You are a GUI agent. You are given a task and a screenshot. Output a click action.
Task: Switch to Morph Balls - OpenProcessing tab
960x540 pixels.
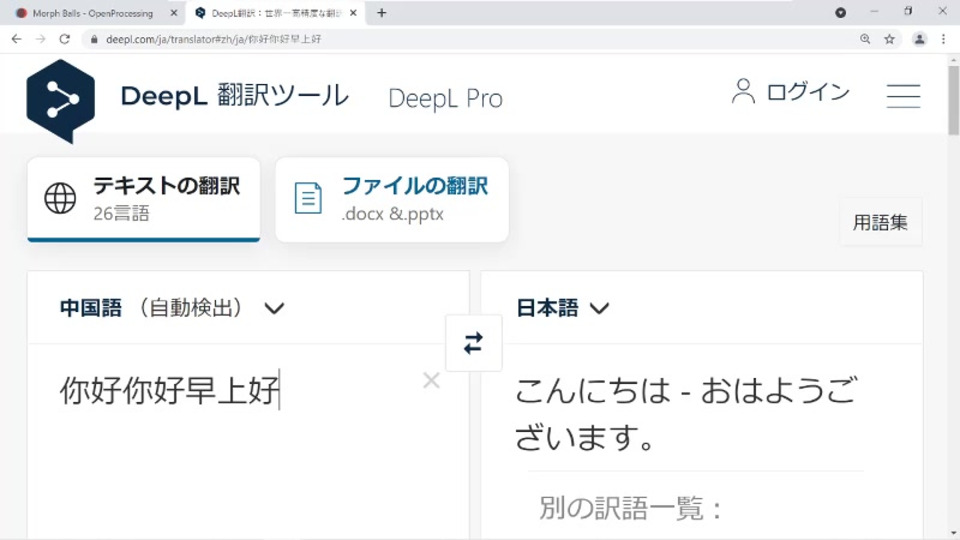pyautogui.click(x=93, y=13)
